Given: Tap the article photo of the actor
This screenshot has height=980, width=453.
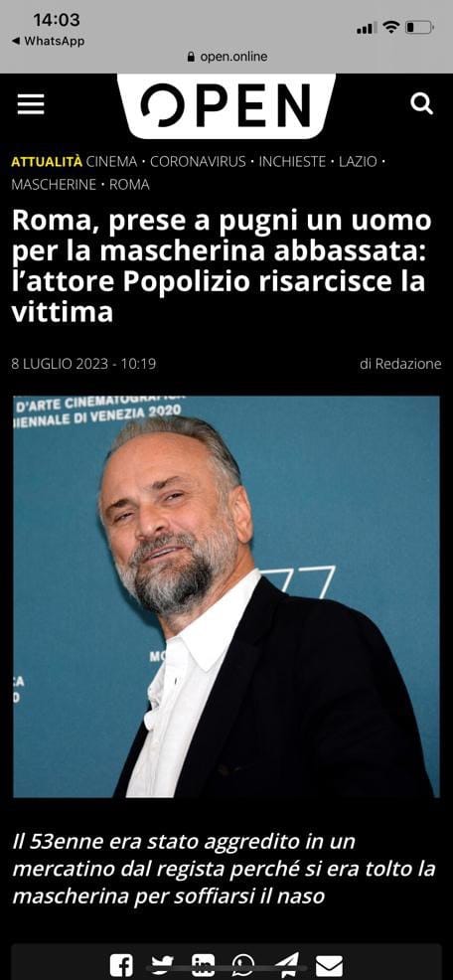Looking at the screenshot, I should click(226, 596).
